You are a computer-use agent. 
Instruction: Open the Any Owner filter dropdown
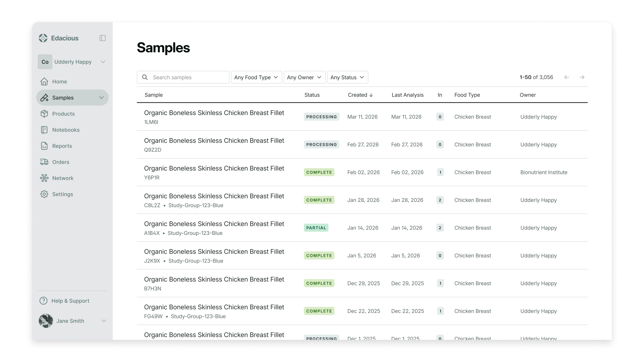tap(304, 77)
